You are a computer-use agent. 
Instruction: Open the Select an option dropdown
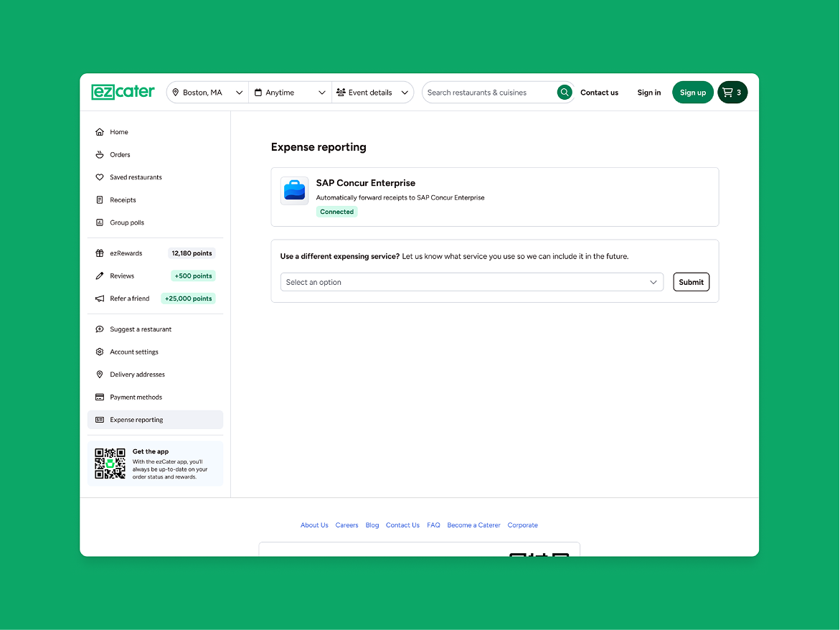point(471,282)
